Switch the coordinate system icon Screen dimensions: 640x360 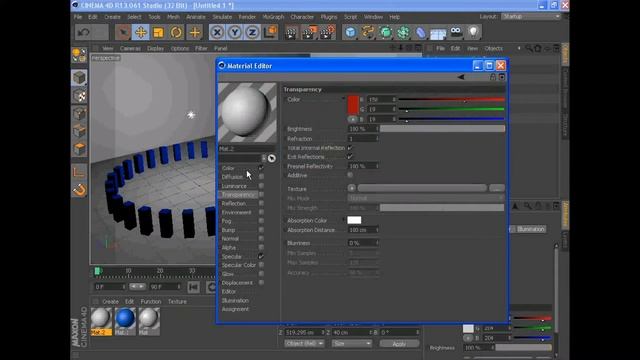270,32
